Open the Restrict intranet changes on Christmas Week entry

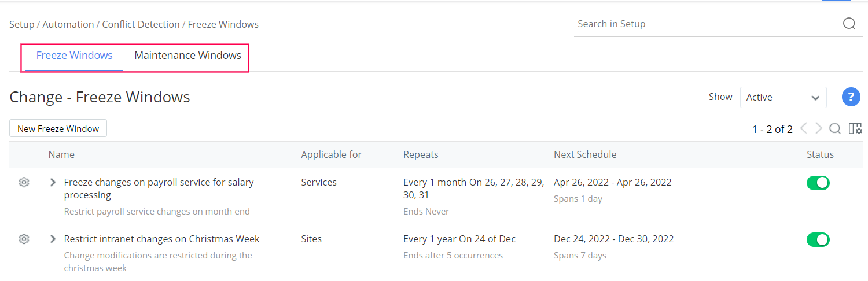[161, 239]
